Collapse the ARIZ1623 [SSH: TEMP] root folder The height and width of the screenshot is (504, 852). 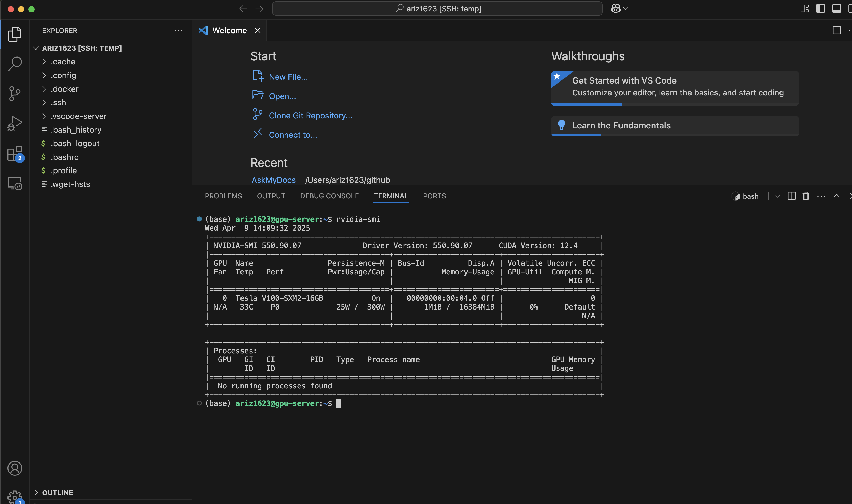click(110, 48)
